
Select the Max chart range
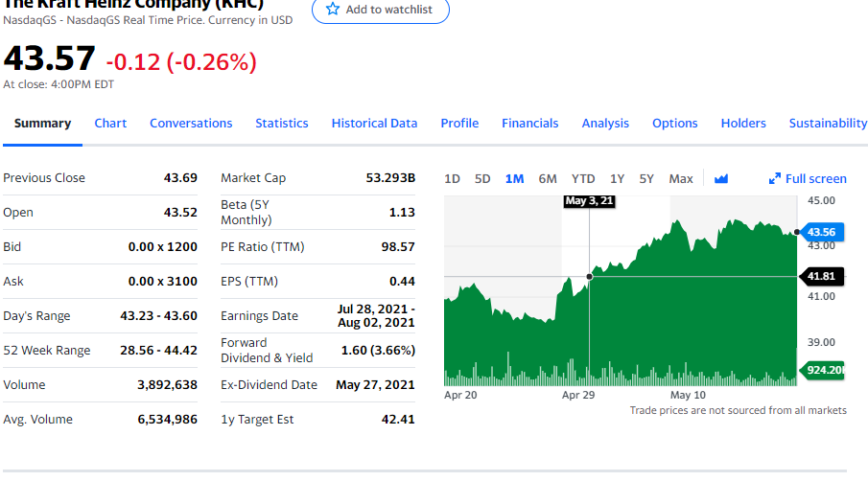[681, 178]
